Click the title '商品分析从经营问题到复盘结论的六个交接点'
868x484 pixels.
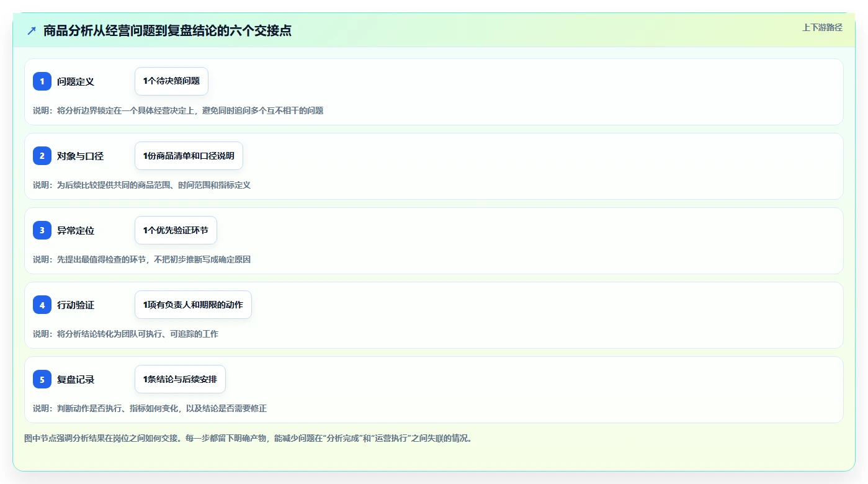(168, 30)
